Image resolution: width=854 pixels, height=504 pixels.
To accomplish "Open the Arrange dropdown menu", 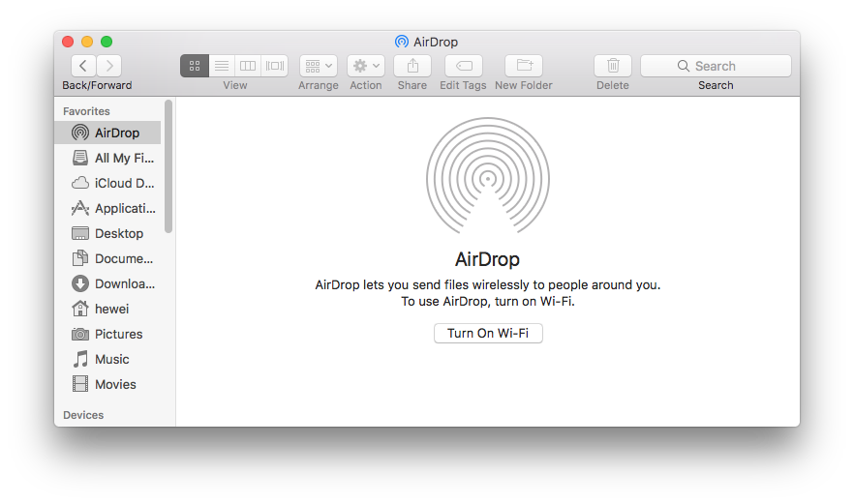I will click(x=319, y=66).
